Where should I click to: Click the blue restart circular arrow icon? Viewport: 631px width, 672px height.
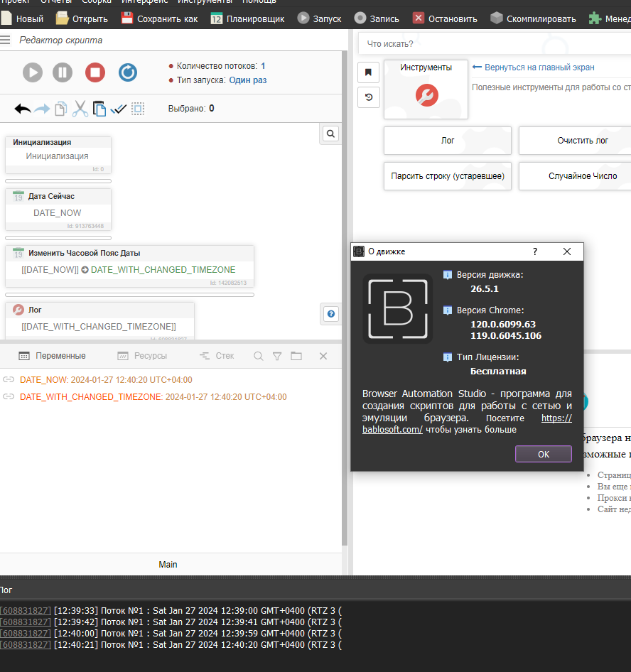click(x=127, y=72)
